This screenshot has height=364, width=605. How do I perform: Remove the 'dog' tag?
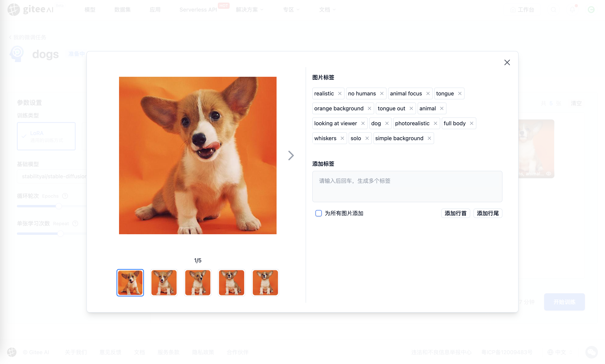(x=387, y=123)
